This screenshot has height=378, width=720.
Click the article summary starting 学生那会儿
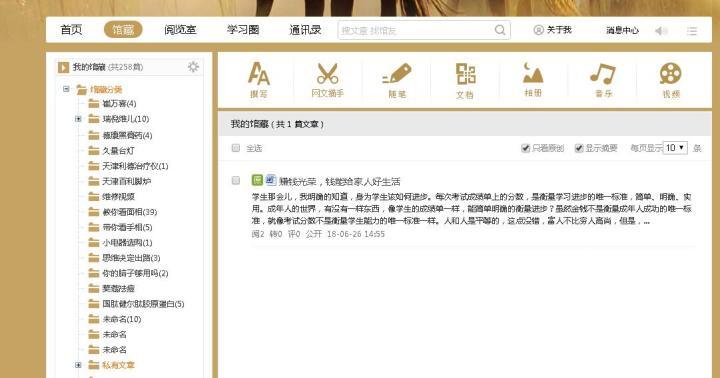(x=472, y=209)
